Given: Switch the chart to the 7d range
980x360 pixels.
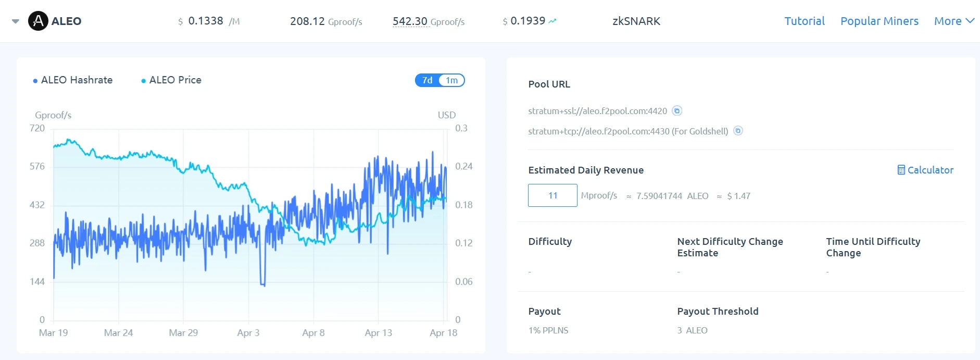Looking at the screenshot, I should click(428, 80).
